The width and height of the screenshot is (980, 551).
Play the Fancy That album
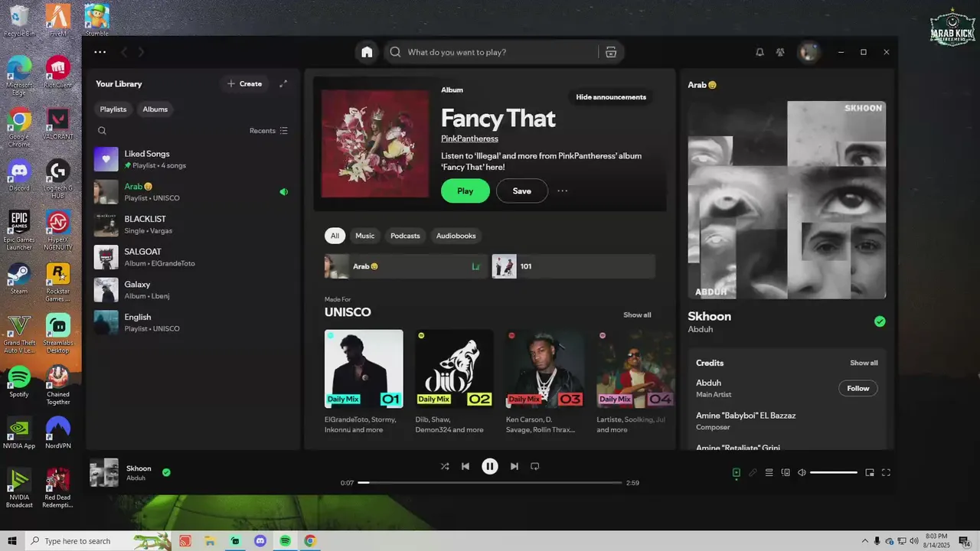[x=465, y=191]
